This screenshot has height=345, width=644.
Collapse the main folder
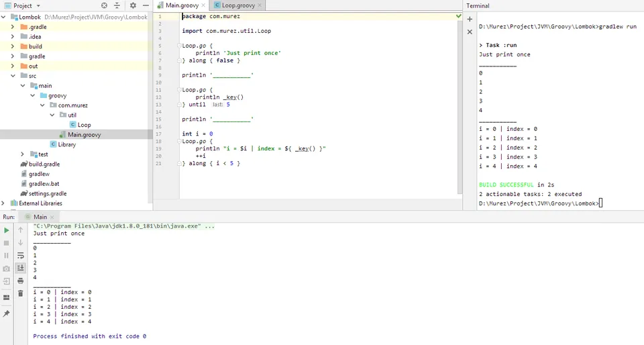tap(23, 86)
